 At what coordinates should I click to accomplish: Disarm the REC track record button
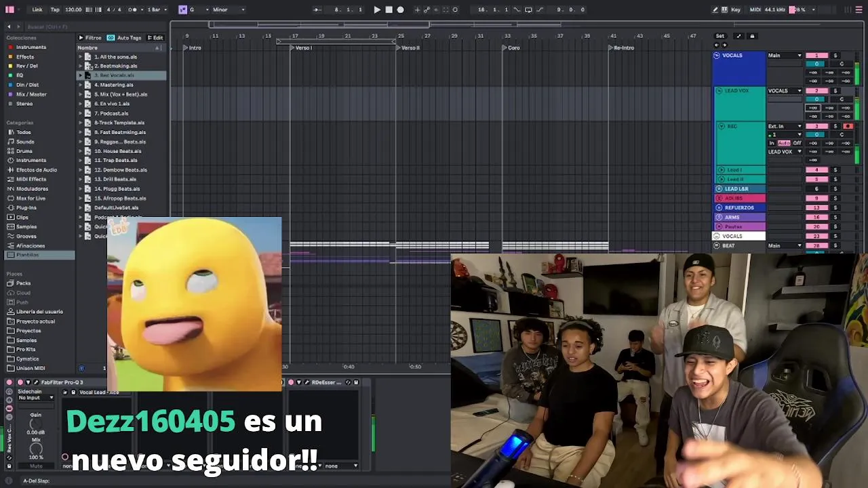848,126
